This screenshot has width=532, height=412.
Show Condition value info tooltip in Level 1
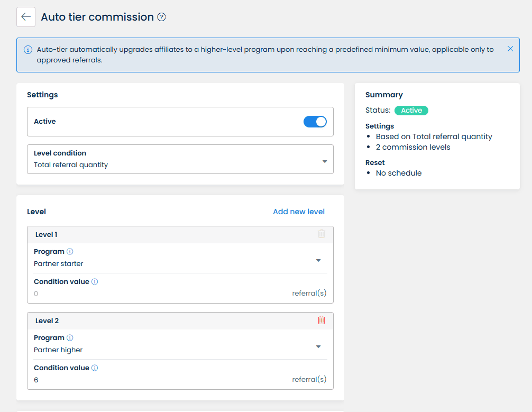95,282
